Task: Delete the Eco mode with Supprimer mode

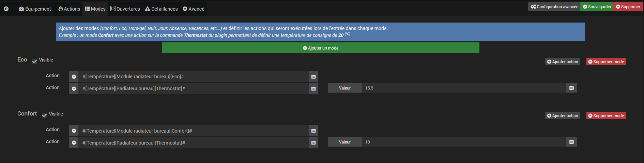Action: click(x=606, y=62)
